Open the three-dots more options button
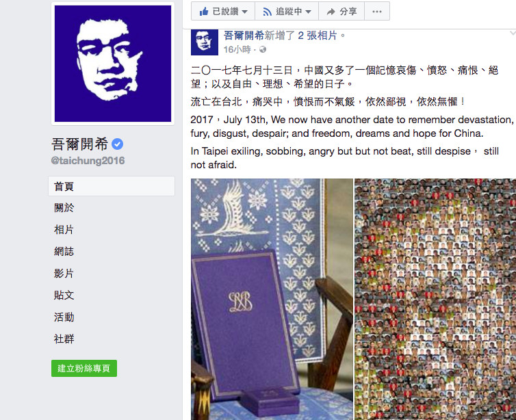The width and height of the screenshot is (516, 420). (377, 12)
